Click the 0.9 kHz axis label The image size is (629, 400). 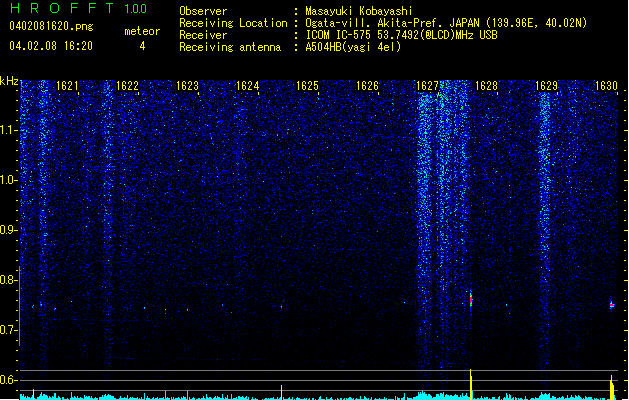[x=9, y=230]
